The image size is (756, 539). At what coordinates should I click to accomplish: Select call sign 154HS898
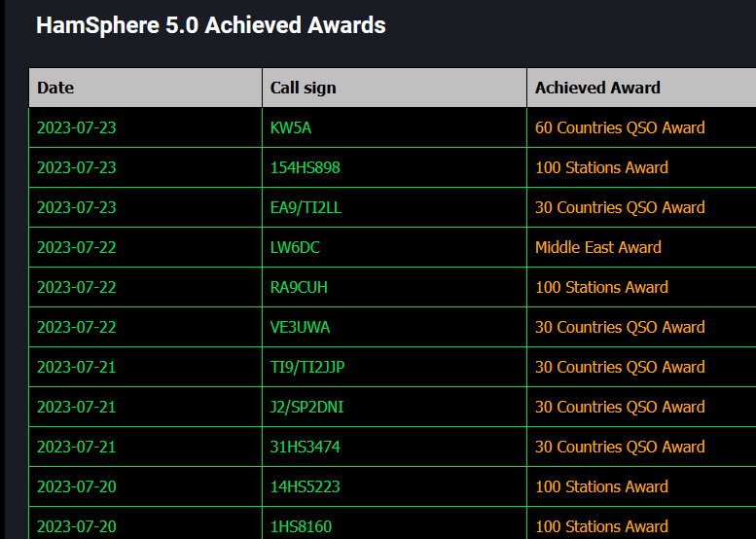click(x=305, y=167)
